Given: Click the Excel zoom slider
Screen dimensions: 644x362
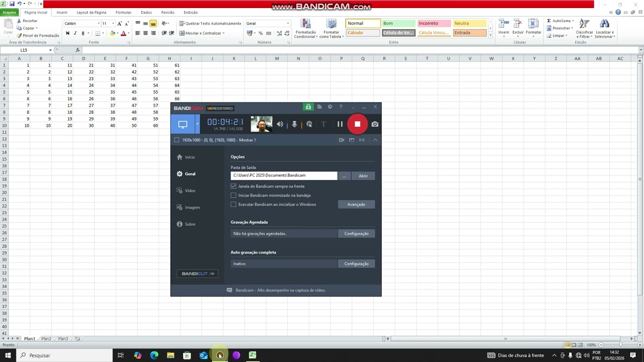Looking at the screenshot, I should point(620,345).
